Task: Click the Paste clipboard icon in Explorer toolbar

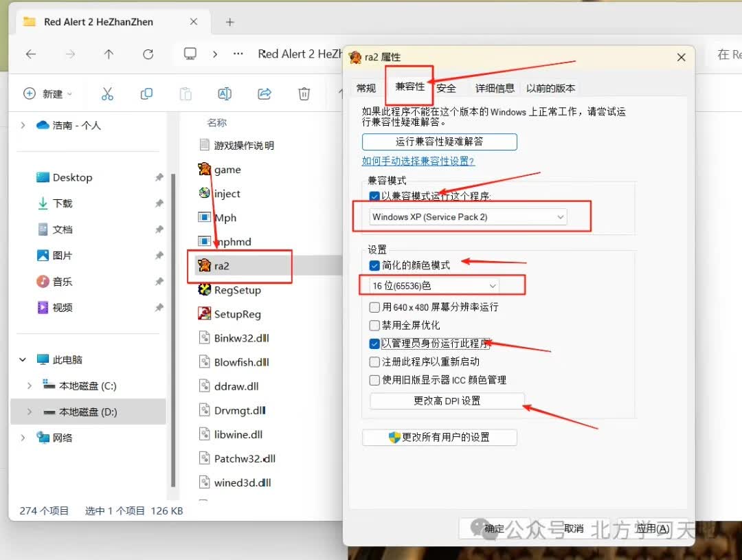Action: (x=185, y=93)
